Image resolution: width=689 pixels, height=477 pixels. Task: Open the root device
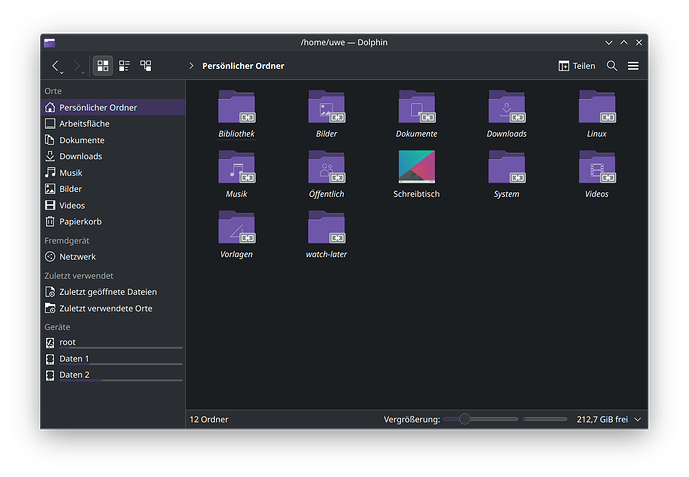[113, 342]
